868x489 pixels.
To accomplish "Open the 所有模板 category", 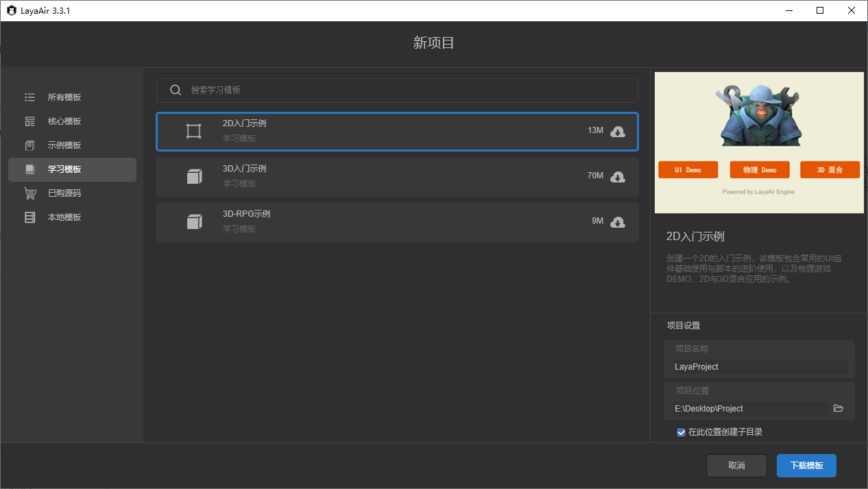I will pyautogui.click(x=64, y=97).
